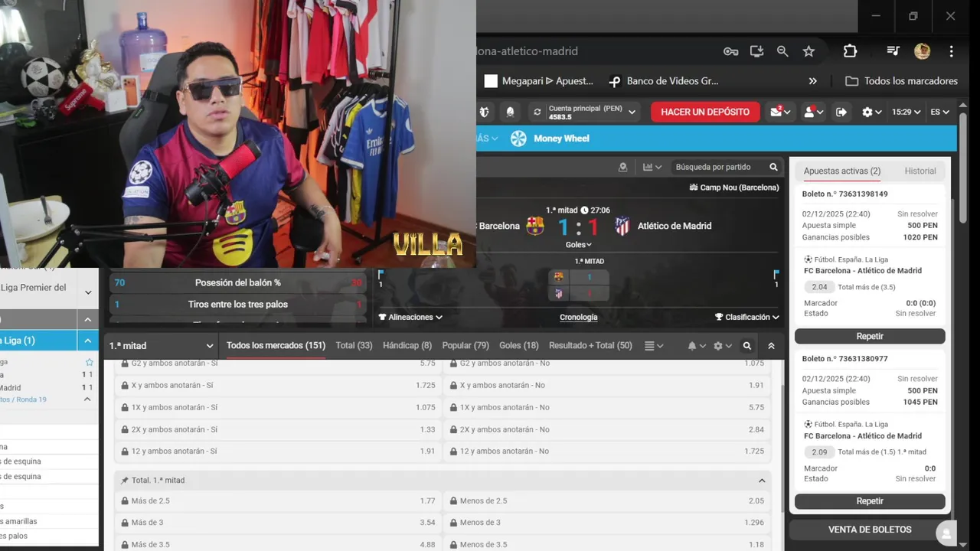
Task: Open the 15:29 time dropdown
Action: point(906,112)
